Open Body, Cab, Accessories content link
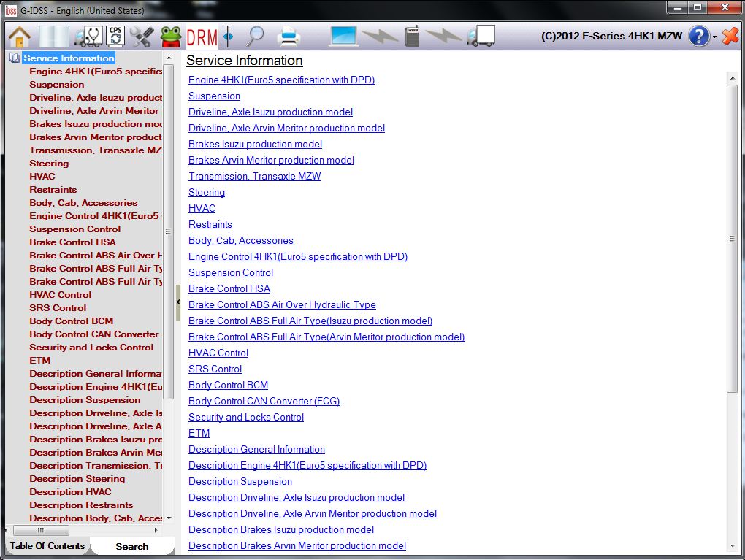Screen dimensions: 745x560 point(241,240)
